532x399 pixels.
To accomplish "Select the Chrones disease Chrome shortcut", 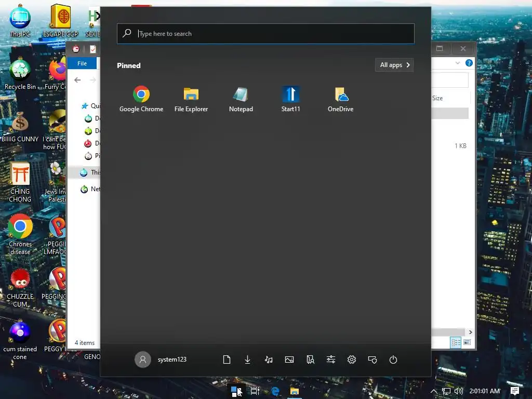I will point(20,235).
